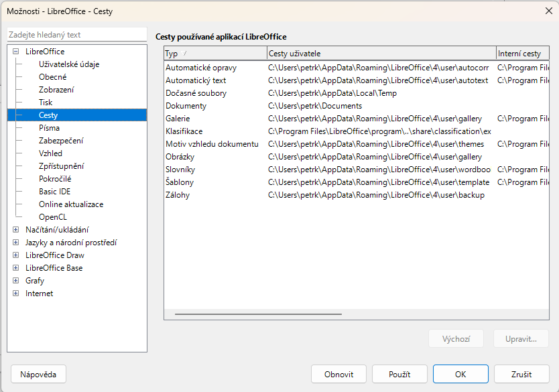
Task: Expand the Internet node
Action: point(15,293)
